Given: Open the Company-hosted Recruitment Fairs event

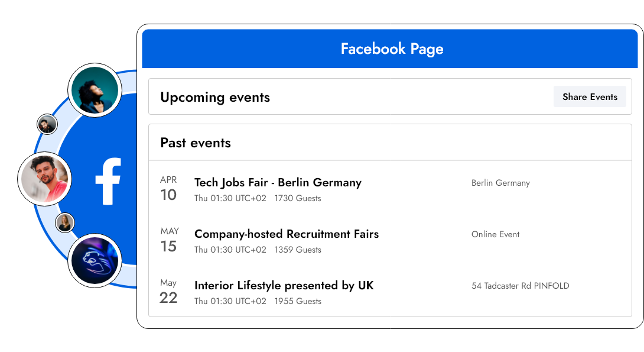Looking at the screenshot, I should (287, 234).
